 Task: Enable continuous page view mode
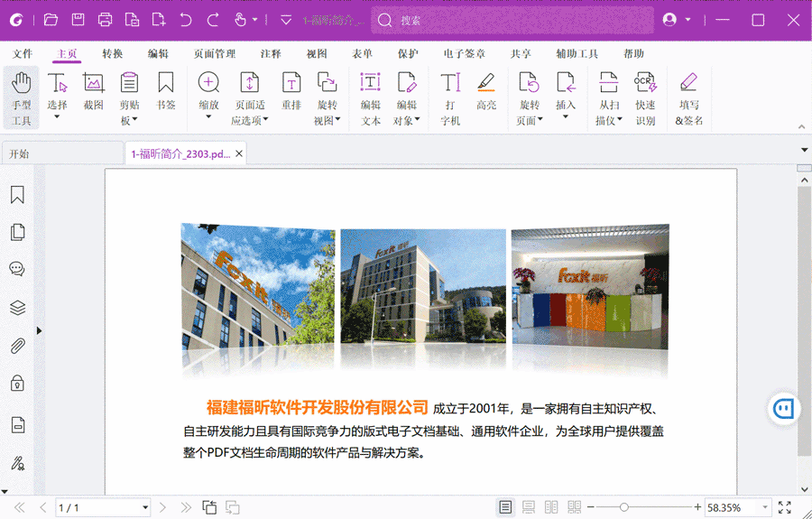[528, 507]
